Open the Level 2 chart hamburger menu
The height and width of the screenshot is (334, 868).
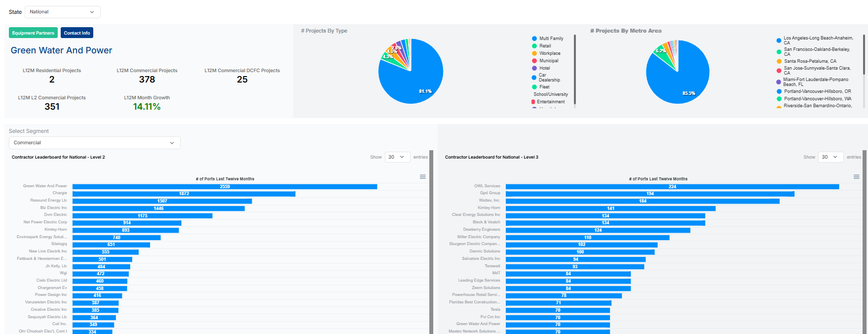[x=422, y=177]
